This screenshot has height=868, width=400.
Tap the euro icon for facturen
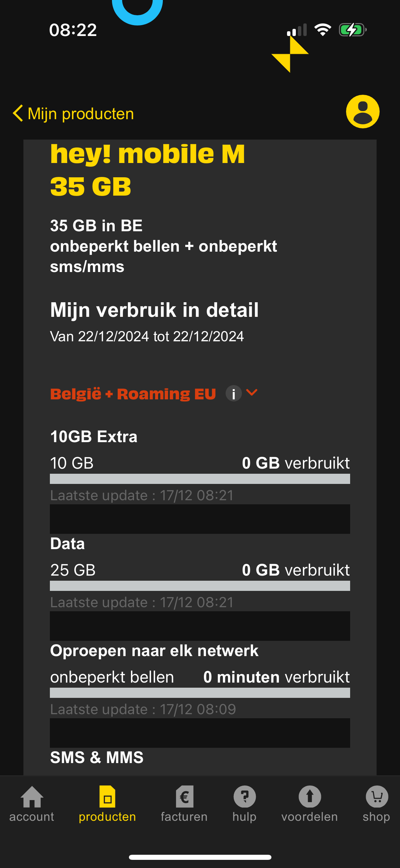pyautogui.click(x=184, y=796)
